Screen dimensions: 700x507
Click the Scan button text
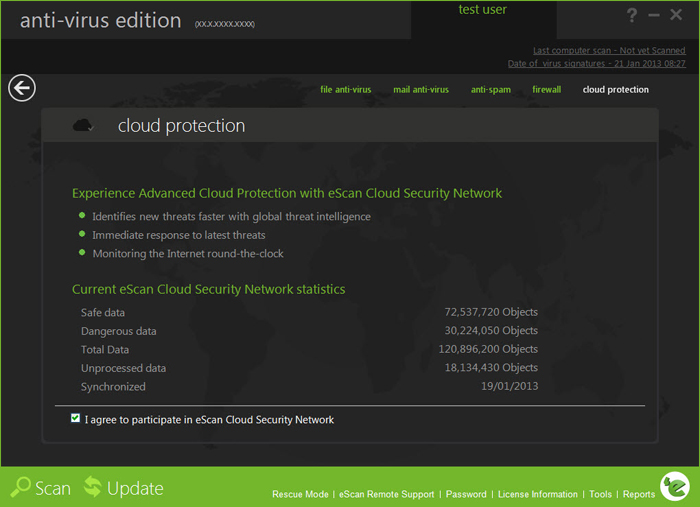[x=53, y=488]
